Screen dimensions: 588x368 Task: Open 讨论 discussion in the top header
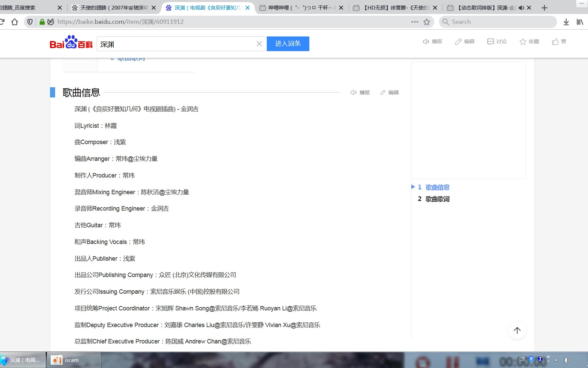(497, 42)
